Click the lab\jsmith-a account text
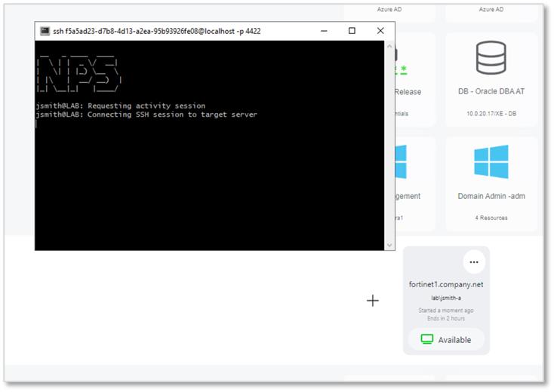The image size is (554, 392). [446, 298]
